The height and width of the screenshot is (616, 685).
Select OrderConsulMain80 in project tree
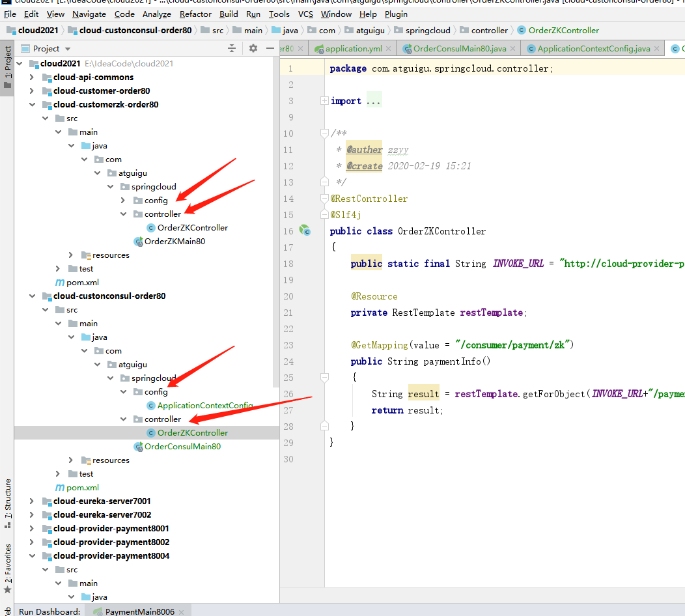(182, 447)
